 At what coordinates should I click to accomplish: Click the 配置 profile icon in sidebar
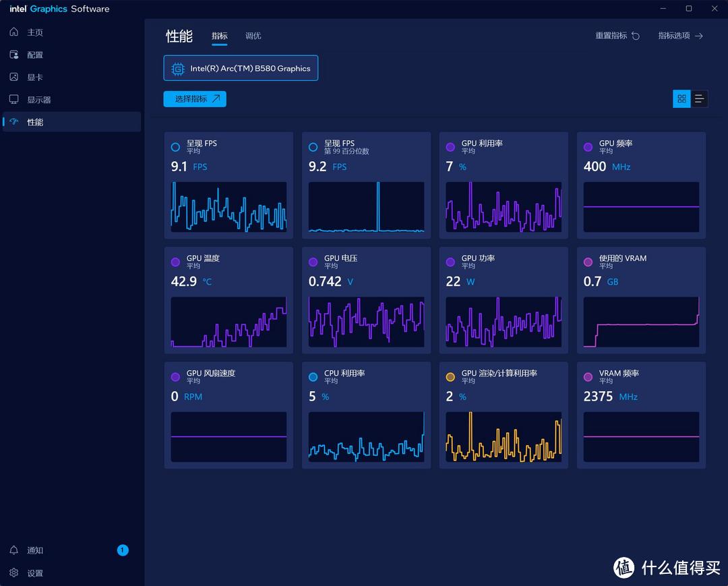pos(14,55)
